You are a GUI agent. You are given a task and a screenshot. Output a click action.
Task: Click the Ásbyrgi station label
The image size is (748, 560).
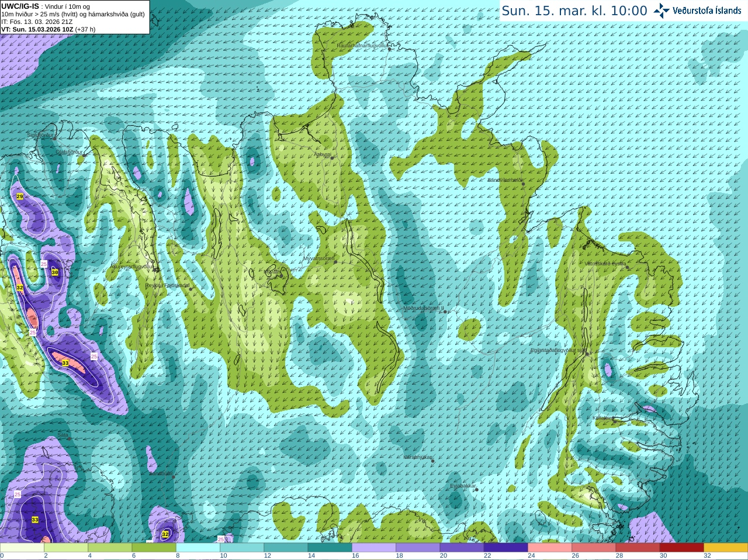click(x=323, y=155)
